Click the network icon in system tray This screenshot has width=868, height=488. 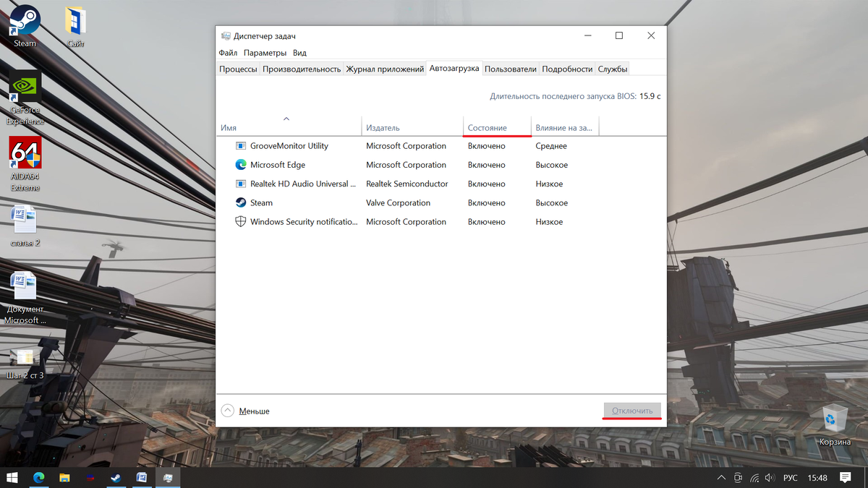(754, 478)
